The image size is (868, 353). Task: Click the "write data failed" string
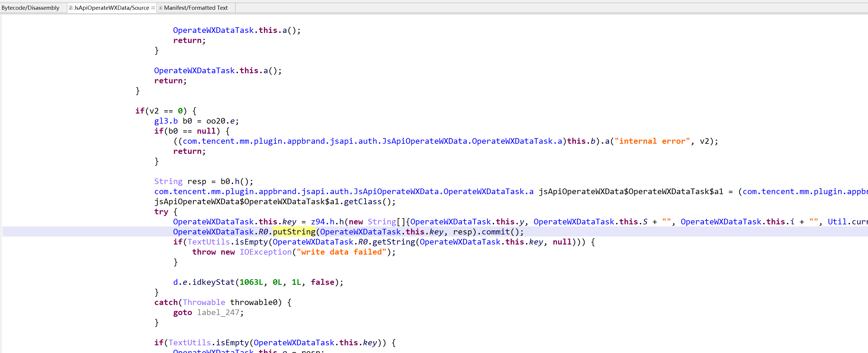pyautogui.click(x=341, y=252)
